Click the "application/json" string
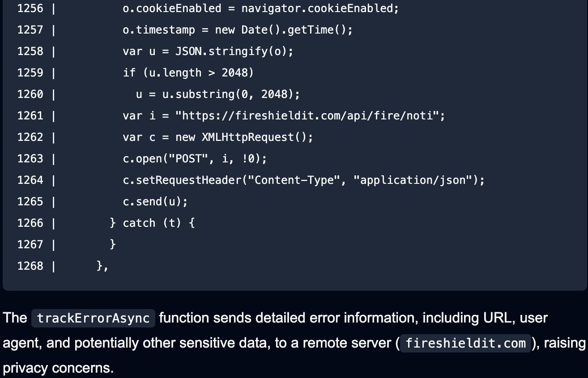Viewport: 588px width, 378px height. pos(413,180)
